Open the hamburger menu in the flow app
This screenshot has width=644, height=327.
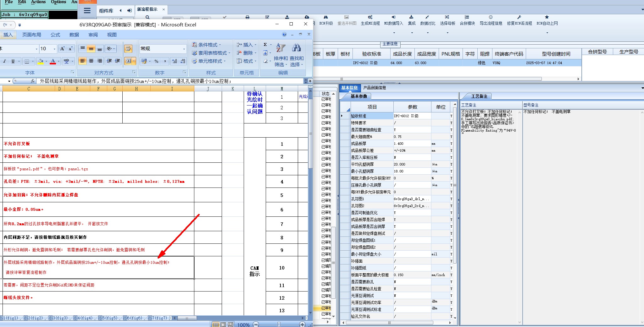[87, 11]
